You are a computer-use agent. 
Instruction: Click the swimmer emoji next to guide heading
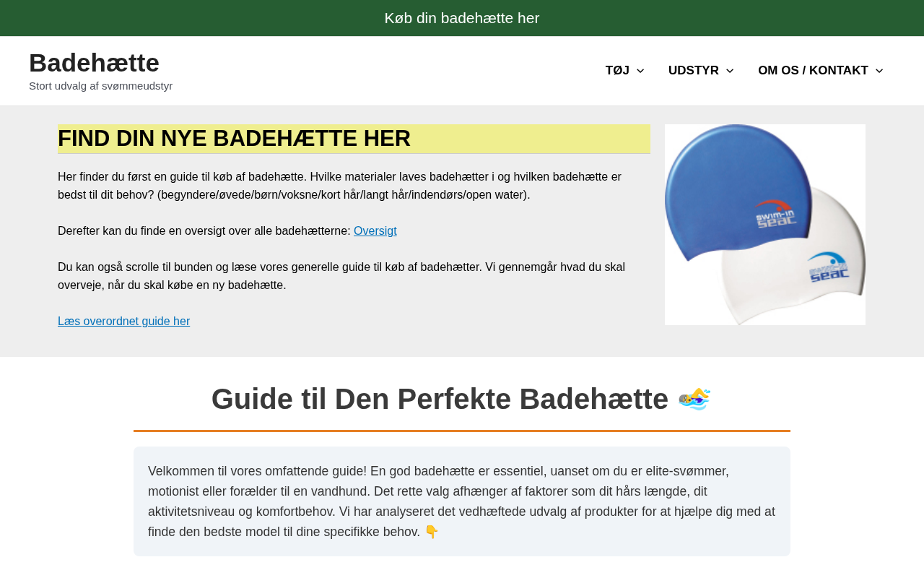coord(694,399)
